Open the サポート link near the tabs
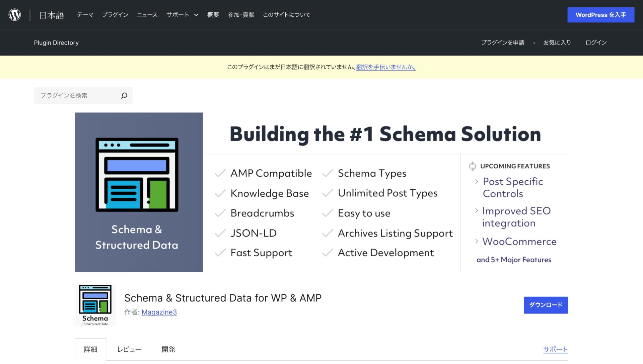The width and height of the screenshot is (643, 364). coord(555,349)
